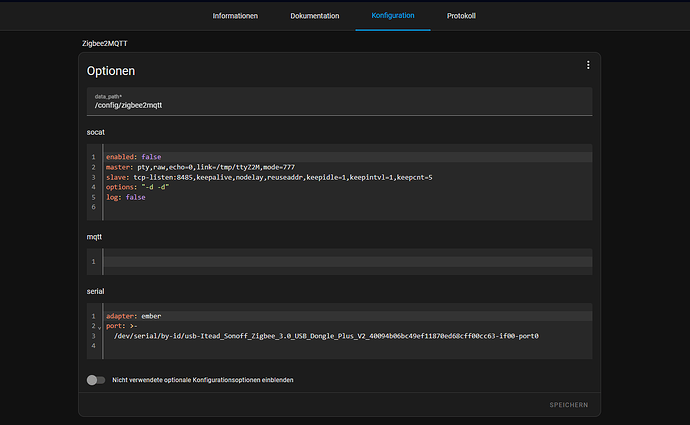Open the Optionen three-dot overflow menu
The image size is (690, 425).
click(x=588, y=65)
